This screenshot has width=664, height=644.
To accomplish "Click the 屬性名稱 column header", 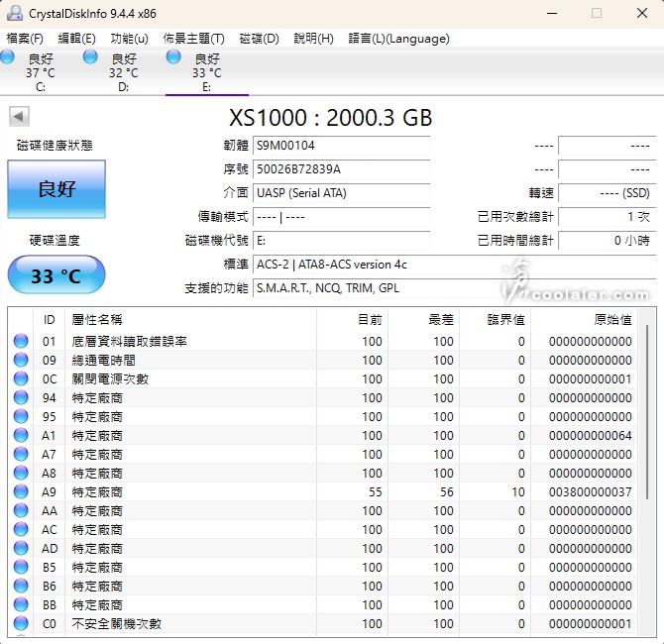I will [x=190, y=320].
